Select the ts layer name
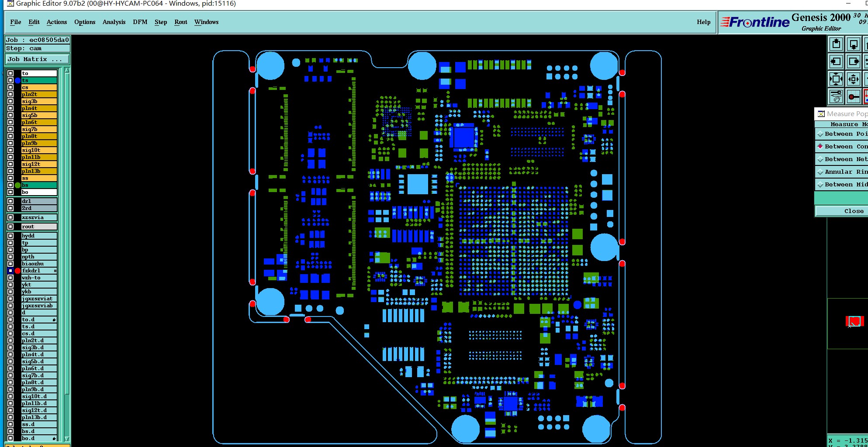The height and width of the screenshot is (447, 868). pos(39,80)
